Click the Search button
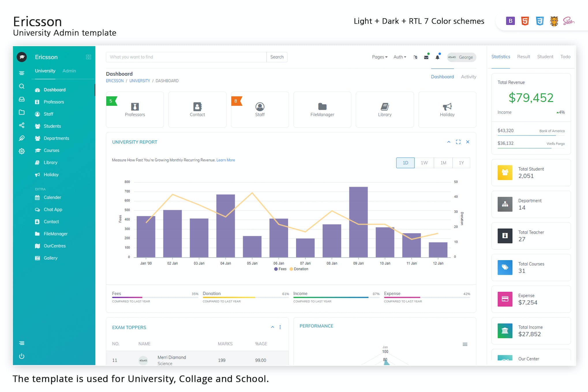This screenshot has height=392, width=588. click(x=277, y=57)
